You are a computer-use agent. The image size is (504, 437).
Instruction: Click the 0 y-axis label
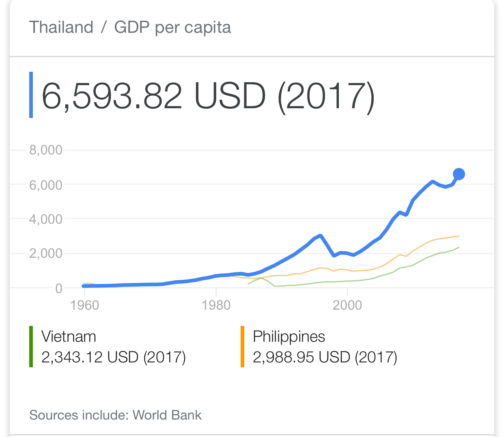59,288
